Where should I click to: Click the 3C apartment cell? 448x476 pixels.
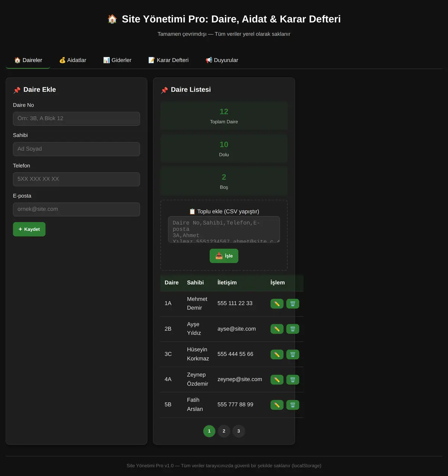pyautogui.click(x=171, y=354)
